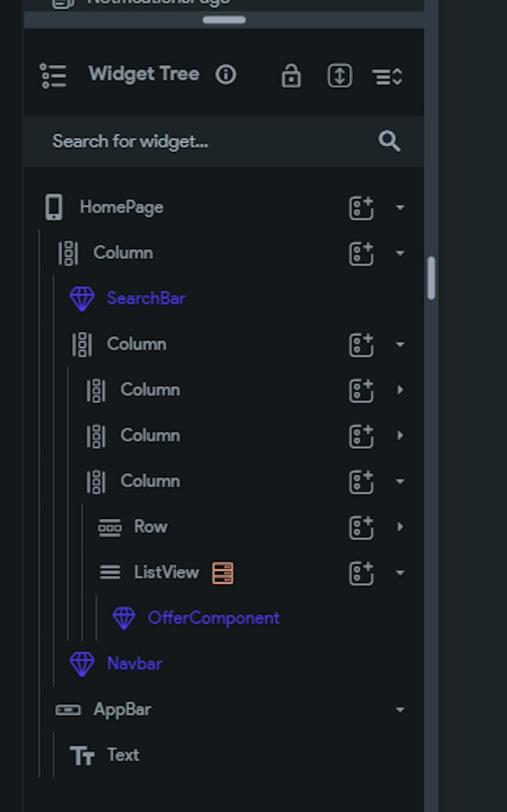Image resolution: width=507 pixels, height=812 pixels.
Task: Collapse the HomePage tree node
Action: pos(400,208)
